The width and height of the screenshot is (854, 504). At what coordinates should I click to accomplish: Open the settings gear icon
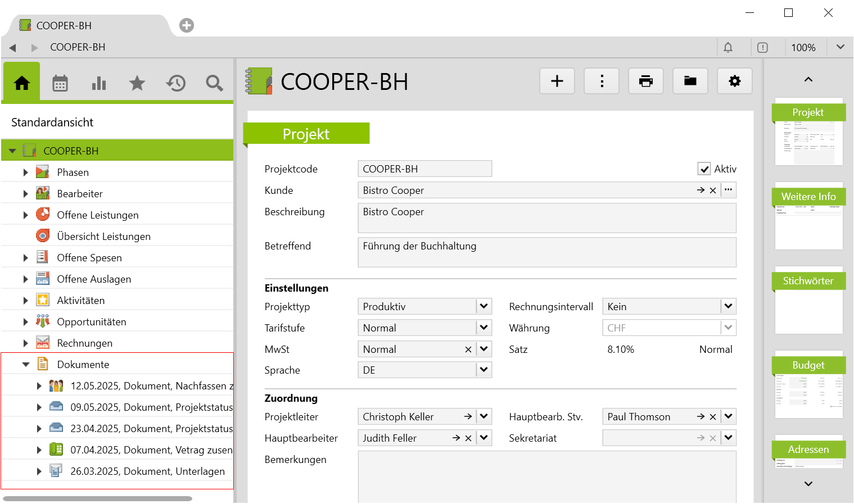pyautogui.click(x=734, y=81)
